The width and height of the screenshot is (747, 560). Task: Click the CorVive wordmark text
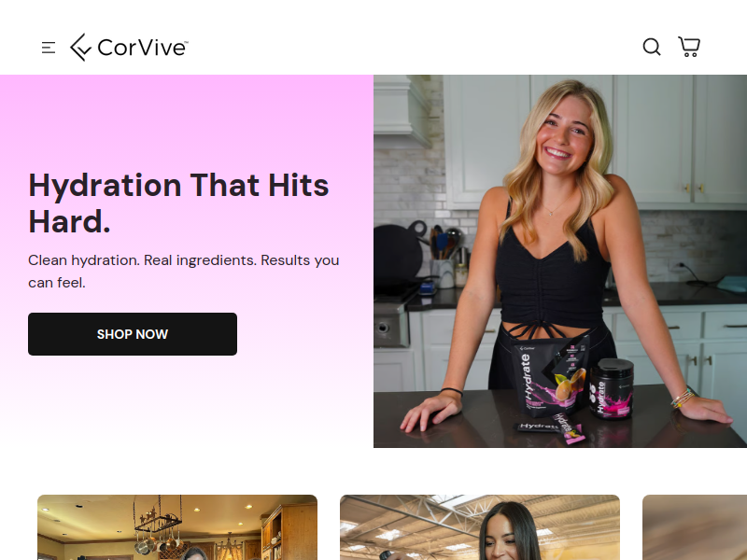pos(143,48)
